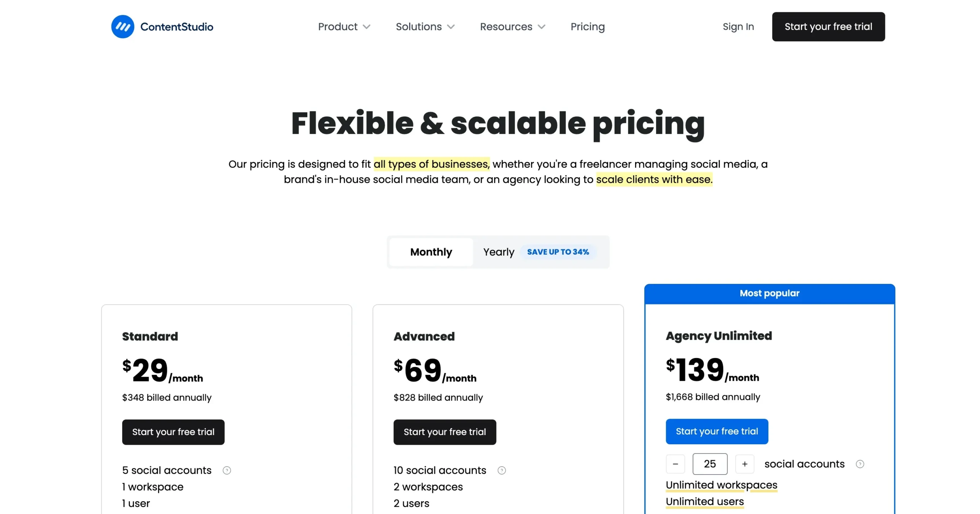Click the social accounts number field
980x514 pixels.
click(x=710, y=464)
